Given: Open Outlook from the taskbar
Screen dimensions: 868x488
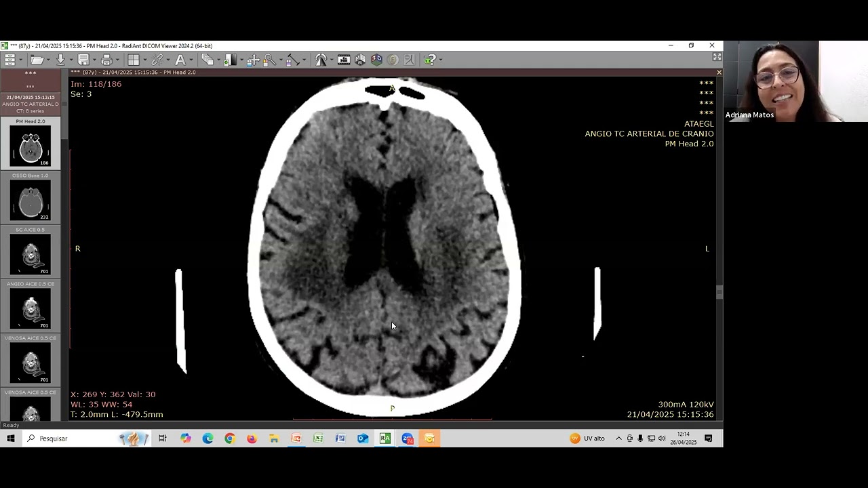Looking at the screenshot, I should point(363,439).
